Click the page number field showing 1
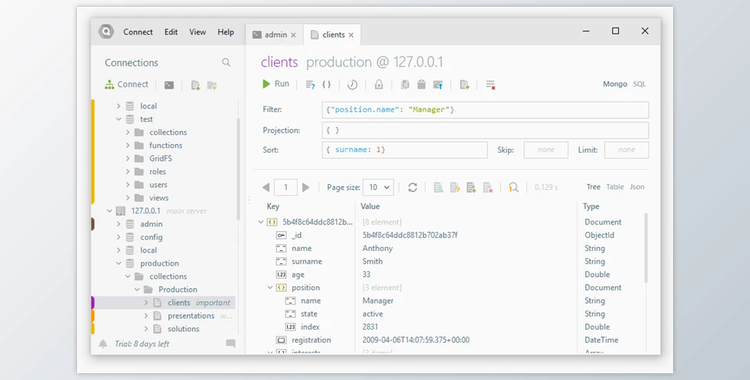Viewport: 750px width, 380px height. 286,188
